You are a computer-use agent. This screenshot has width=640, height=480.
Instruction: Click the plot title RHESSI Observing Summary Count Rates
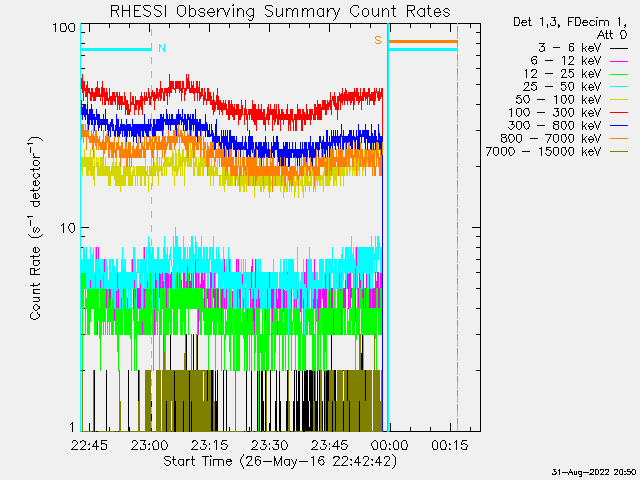coord(280,11)
